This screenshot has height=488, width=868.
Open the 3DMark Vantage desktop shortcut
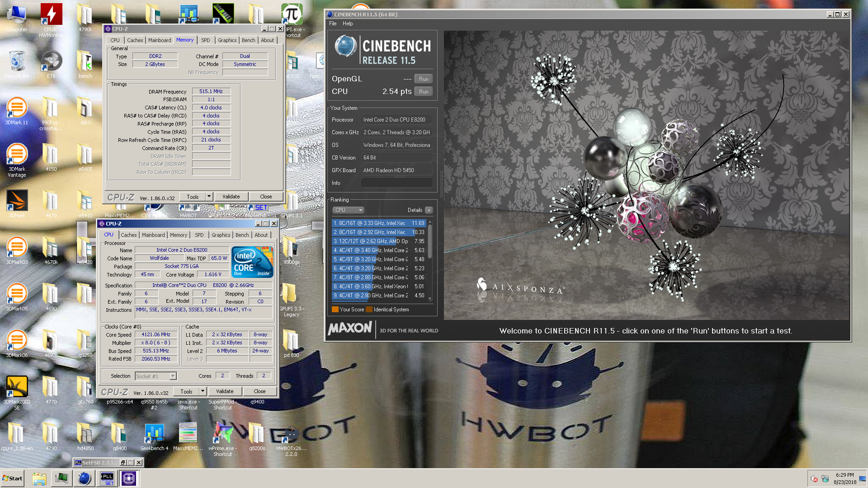17,160
